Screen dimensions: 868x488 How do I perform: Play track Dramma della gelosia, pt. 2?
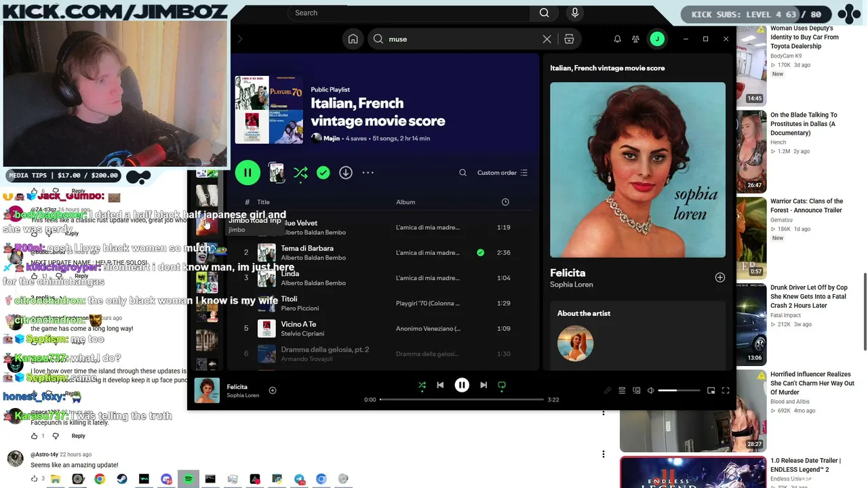pos(325,349)
